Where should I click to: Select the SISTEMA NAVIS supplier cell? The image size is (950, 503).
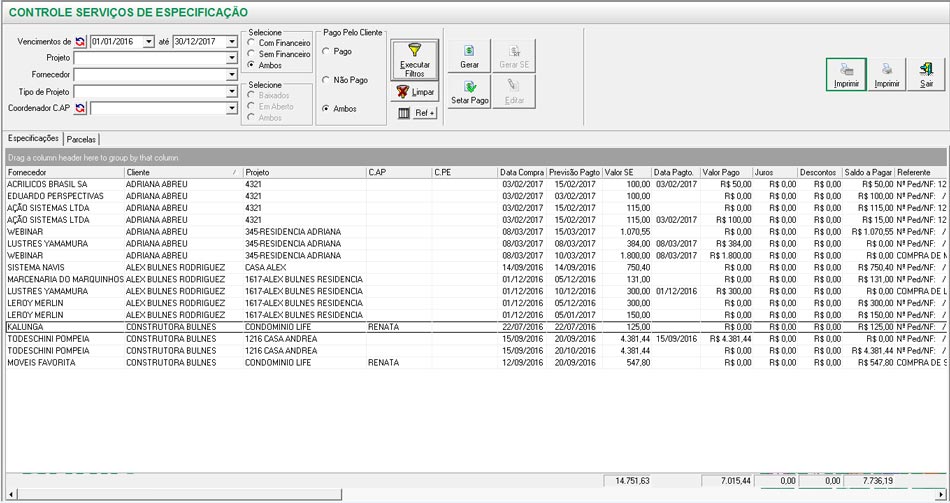(x=65, y=267)
